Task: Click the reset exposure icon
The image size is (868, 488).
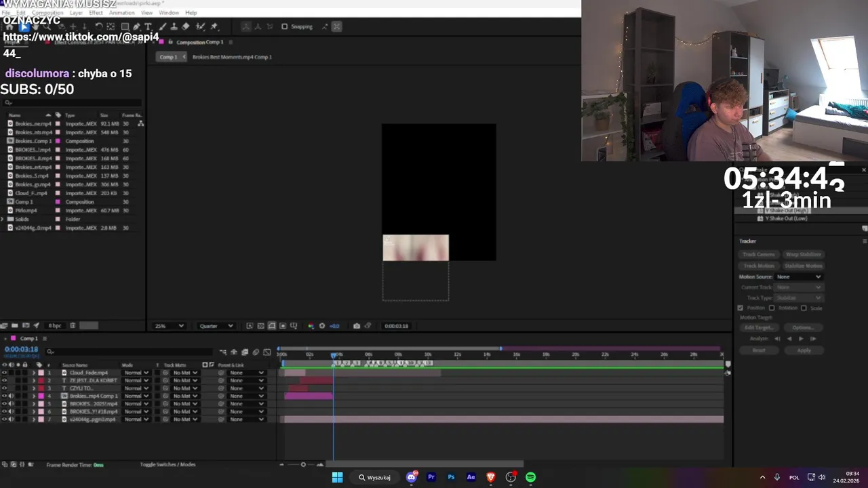Action: click(322, 326)
